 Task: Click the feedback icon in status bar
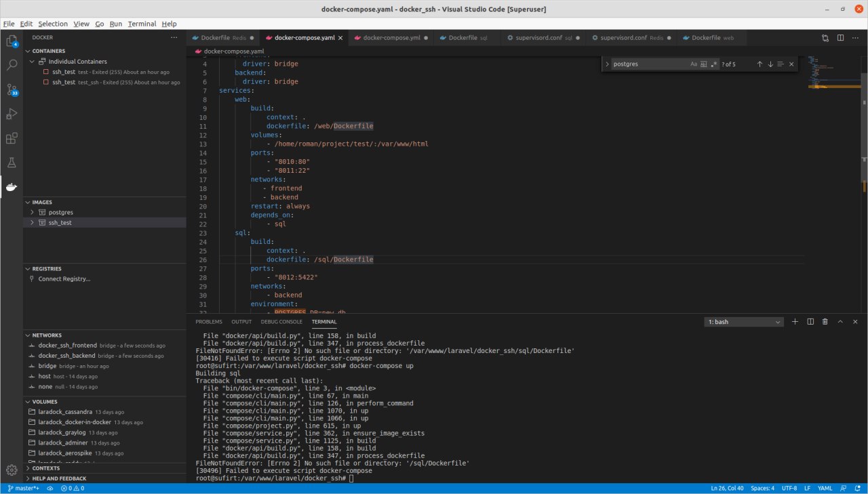[844, 489]
